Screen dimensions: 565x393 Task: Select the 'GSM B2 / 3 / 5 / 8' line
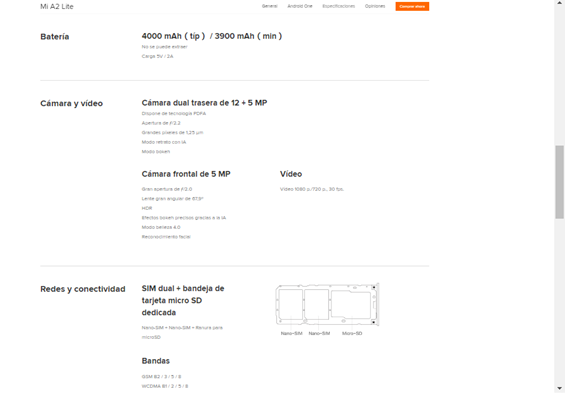[x=161, y=377]
